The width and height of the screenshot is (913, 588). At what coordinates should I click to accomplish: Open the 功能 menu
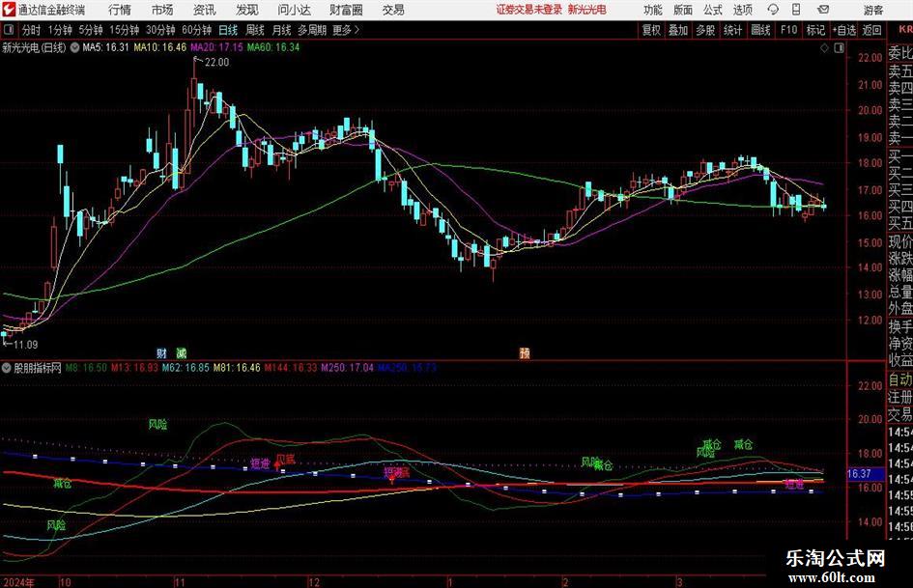pyautogui.click(x=653, y=10)
